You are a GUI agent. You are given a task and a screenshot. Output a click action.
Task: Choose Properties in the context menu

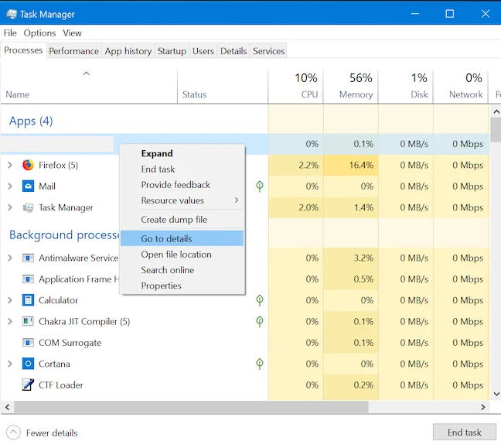point(182,286)
